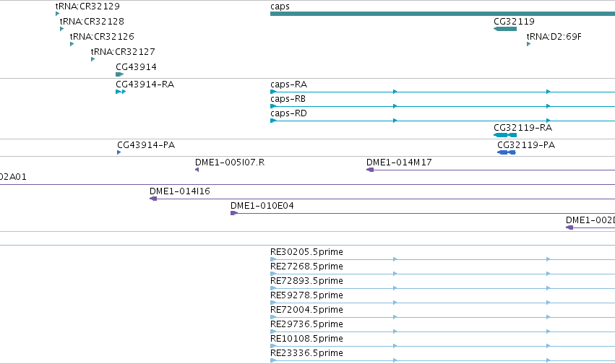Click the tRNA:CR32126 arrow glyph
The height and width of the screenshot is (364, 615).
click(72, 44)
